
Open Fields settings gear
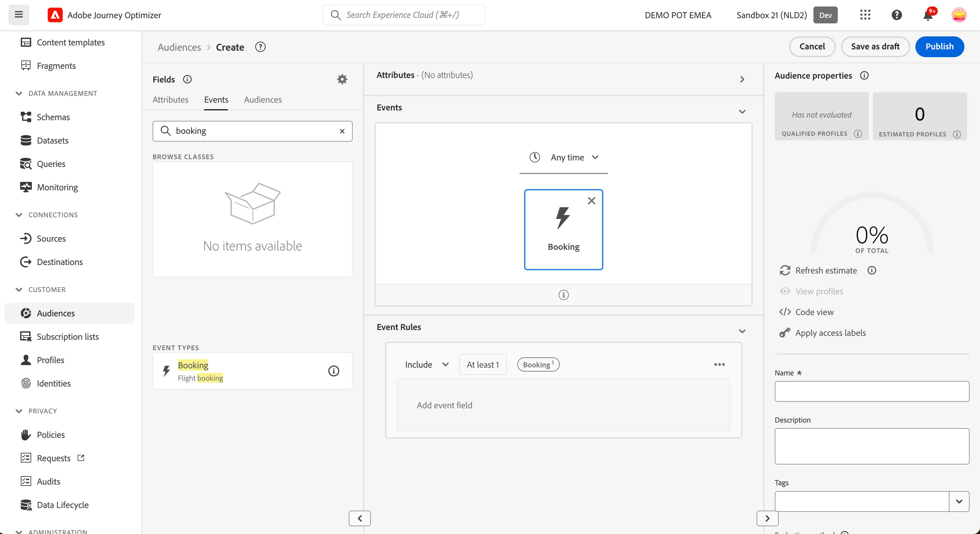(342, 79)
